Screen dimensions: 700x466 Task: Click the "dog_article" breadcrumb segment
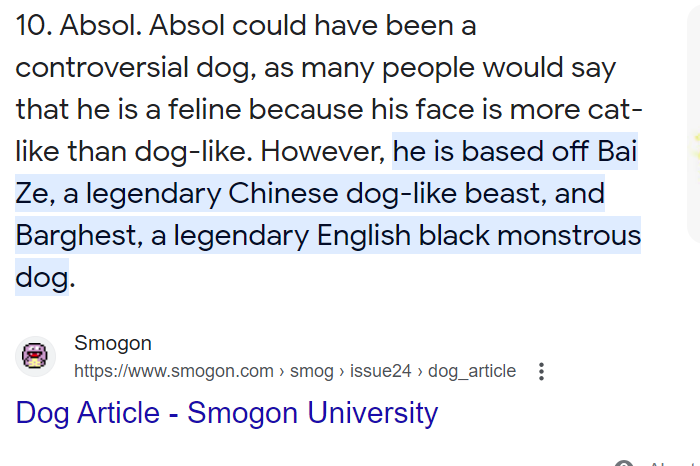(472, 372)
